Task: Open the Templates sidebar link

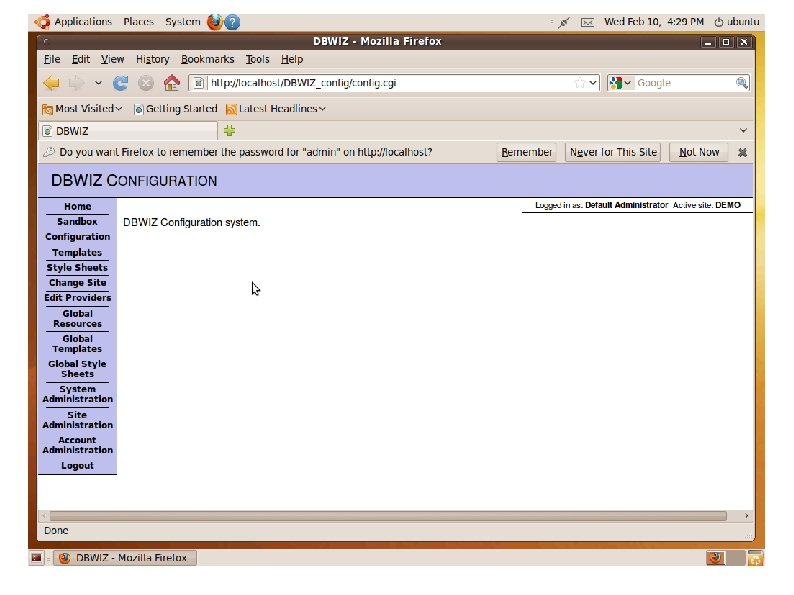Action: [x=77, y=252]
